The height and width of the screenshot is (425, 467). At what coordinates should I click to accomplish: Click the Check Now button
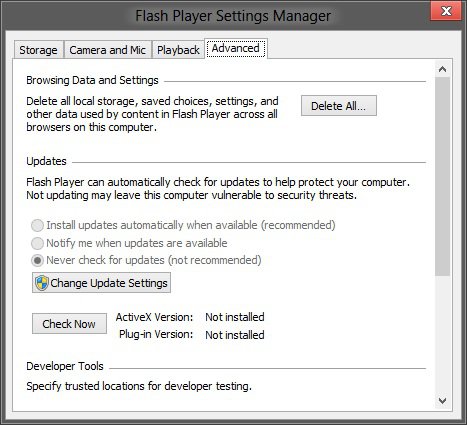69,324
